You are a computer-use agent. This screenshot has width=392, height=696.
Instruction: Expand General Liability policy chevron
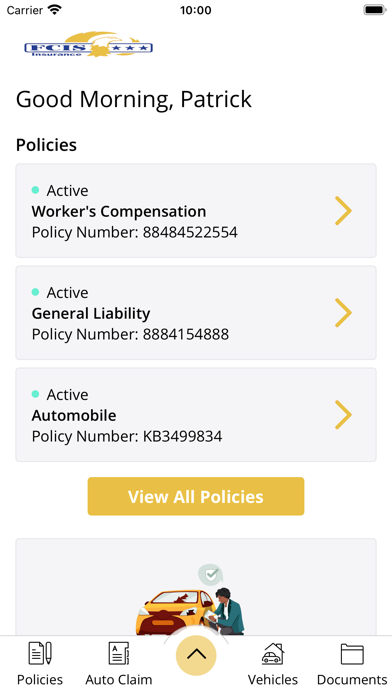pos(343,313)
